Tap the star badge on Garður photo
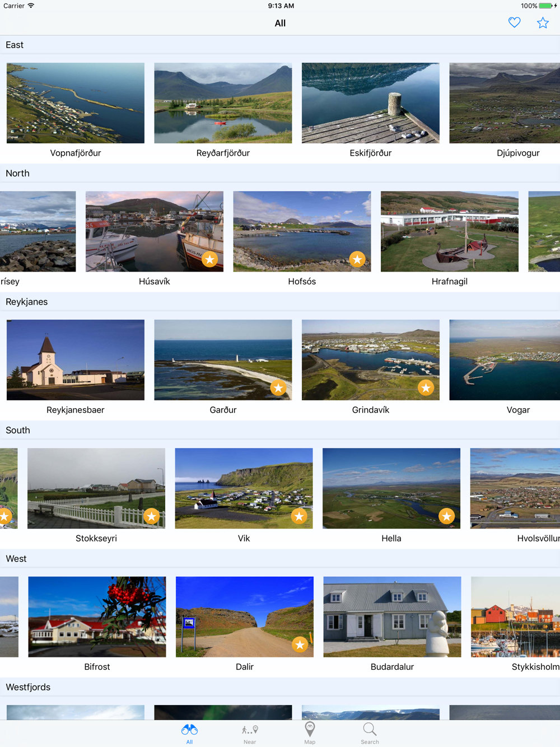 coord(278,387)
